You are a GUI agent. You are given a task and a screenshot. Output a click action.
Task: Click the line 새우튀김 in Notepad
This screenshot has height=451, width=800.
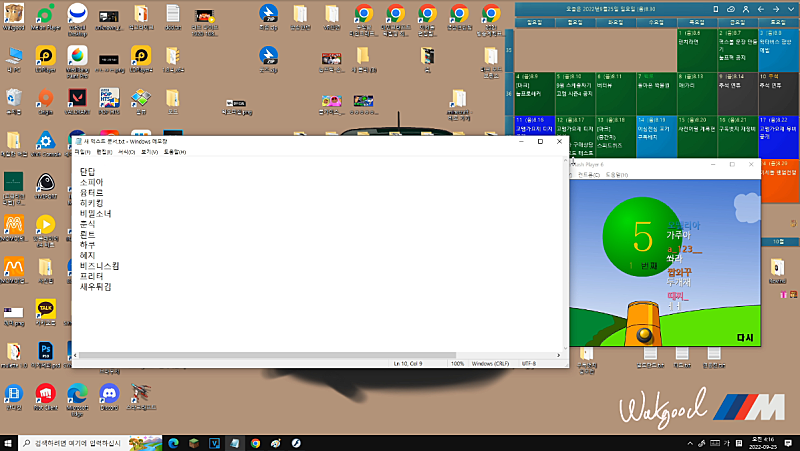pyautogui.click(x=95, y=287)
